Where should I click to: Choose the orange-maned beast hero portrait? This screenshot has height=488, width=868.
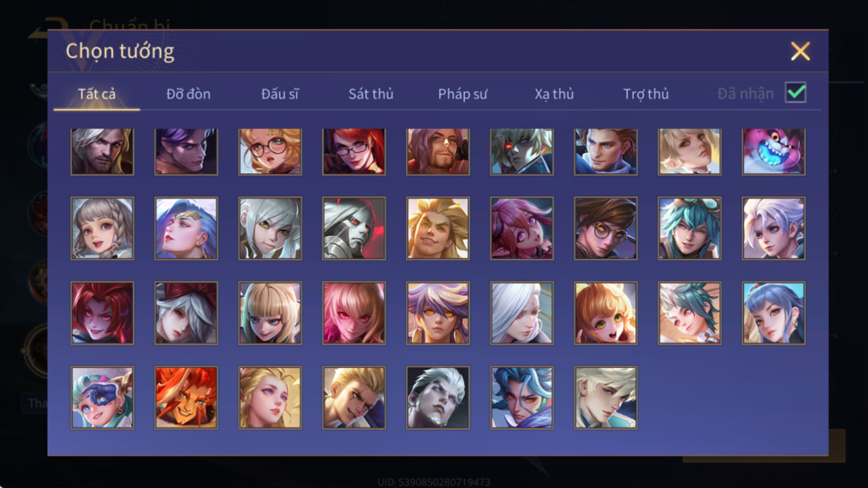(186, 398)
